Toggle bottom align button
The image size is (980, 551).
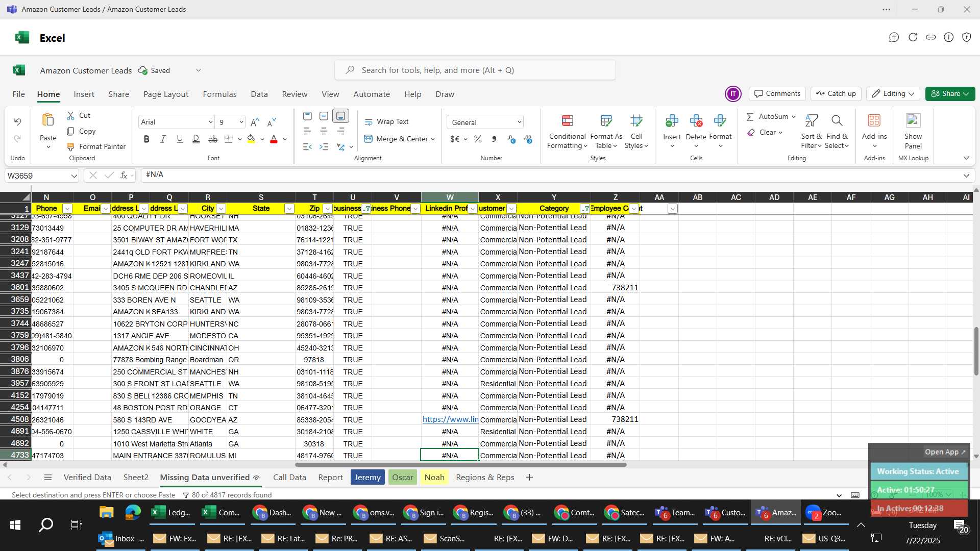click(x=340, y=116)
